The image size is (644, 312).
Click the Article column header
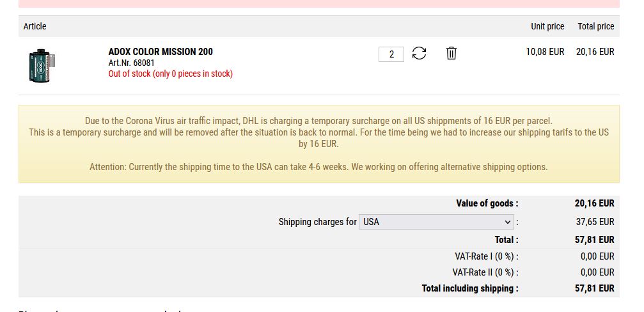(35, 26)
